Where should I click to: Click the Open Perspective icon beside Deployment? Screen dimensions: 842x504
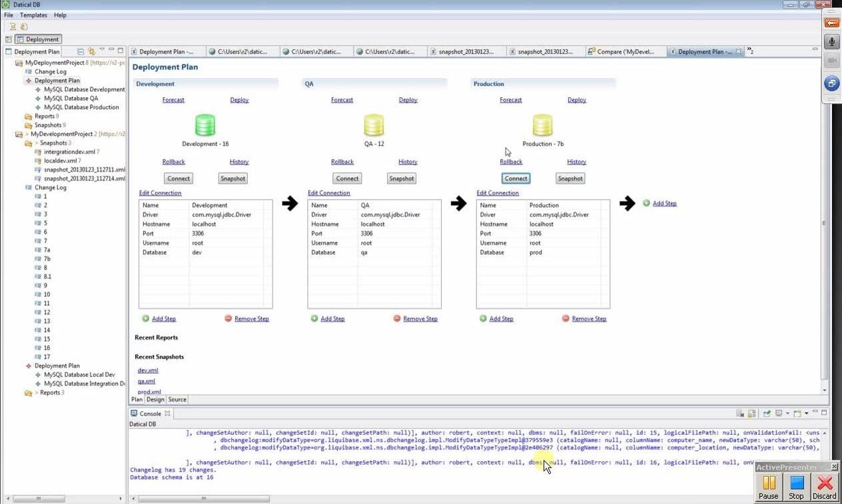[x=9, y=39]
